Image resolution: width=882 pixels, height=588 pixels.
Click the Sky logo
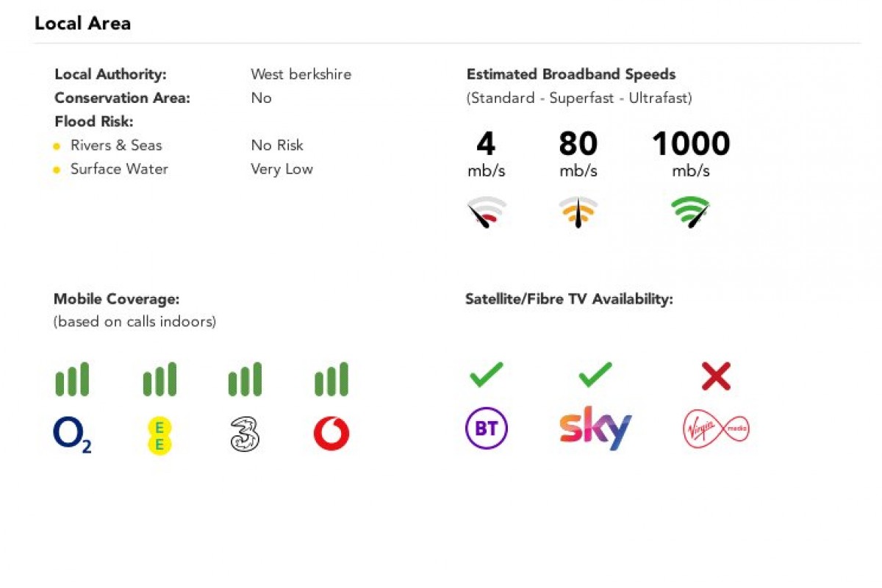(x=595, y=428)
